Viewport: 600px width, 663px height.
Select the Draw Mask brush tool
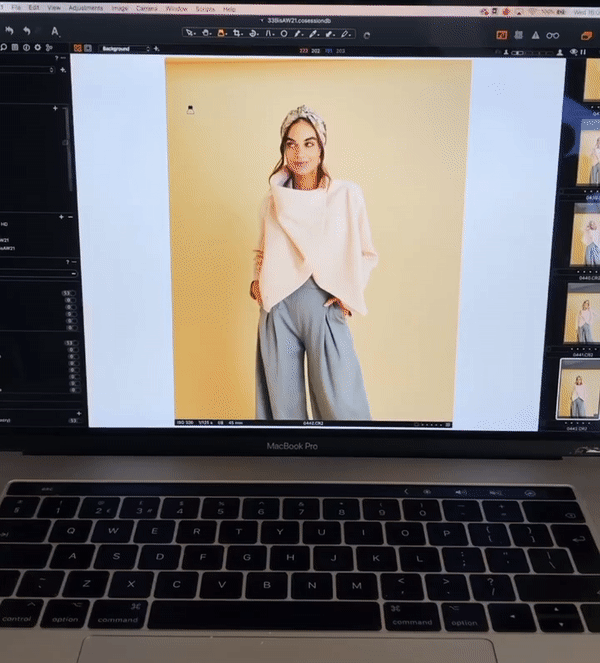tap(299, 33)
